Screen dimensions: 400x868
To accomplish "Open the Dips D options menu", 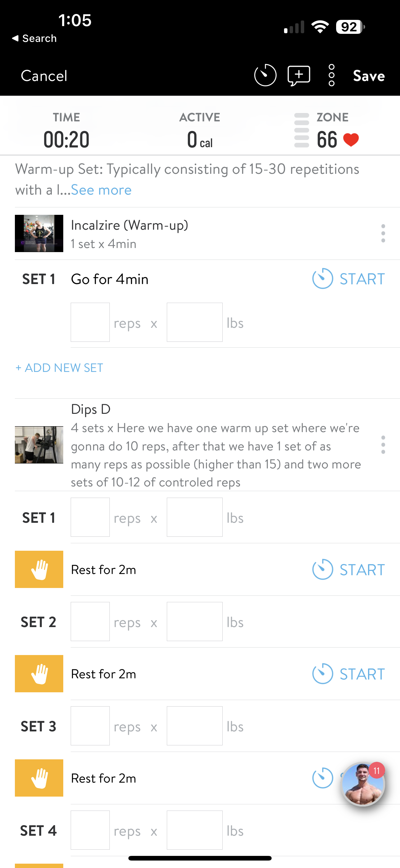I will point(383,445).
